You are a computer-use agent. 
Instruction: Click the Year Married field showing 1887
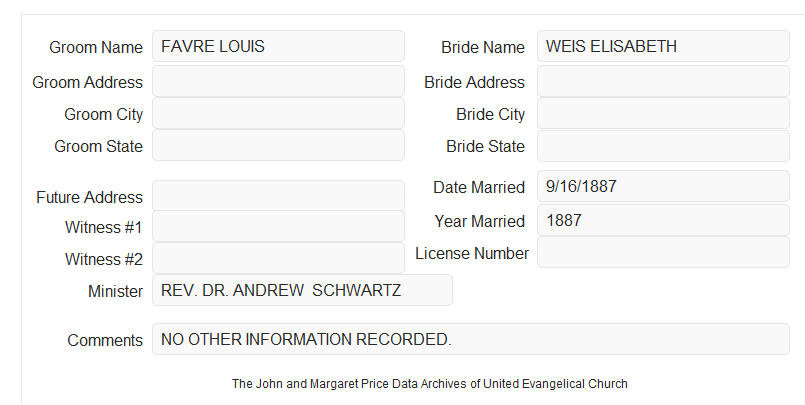pyautogui.click(x=663, y=220)
